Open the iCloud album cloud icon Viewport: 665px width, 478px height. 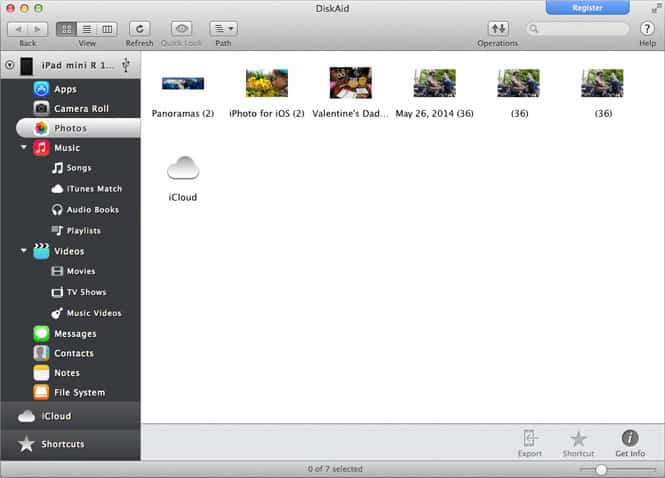(183, 169)
